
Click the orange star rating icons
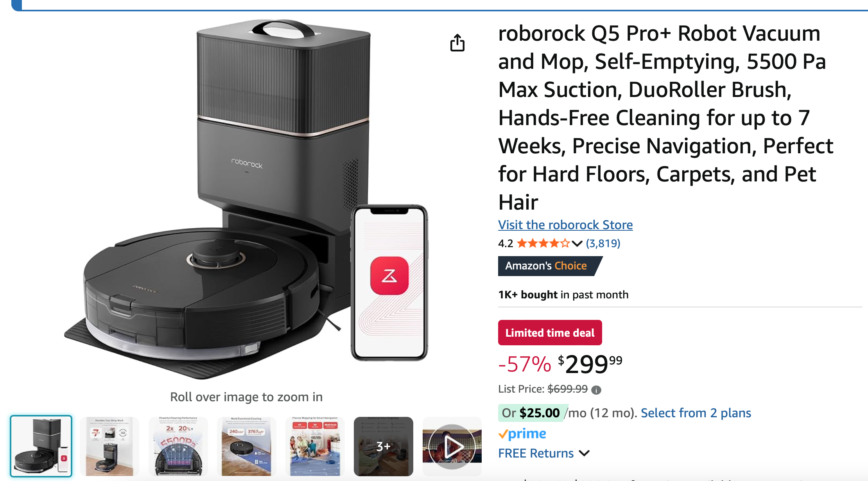(x=543, y=243)
